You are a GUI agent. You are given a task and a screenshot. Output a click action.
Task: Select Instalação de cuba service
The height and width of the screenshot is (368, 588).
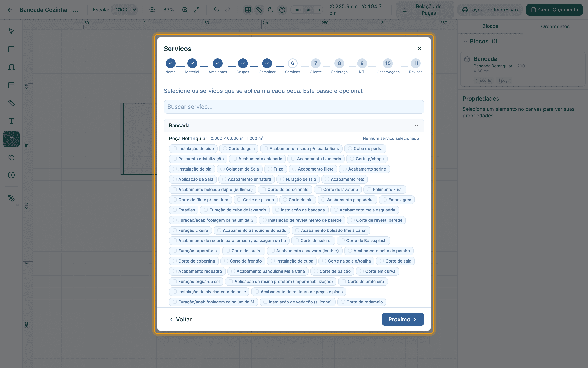292,261
